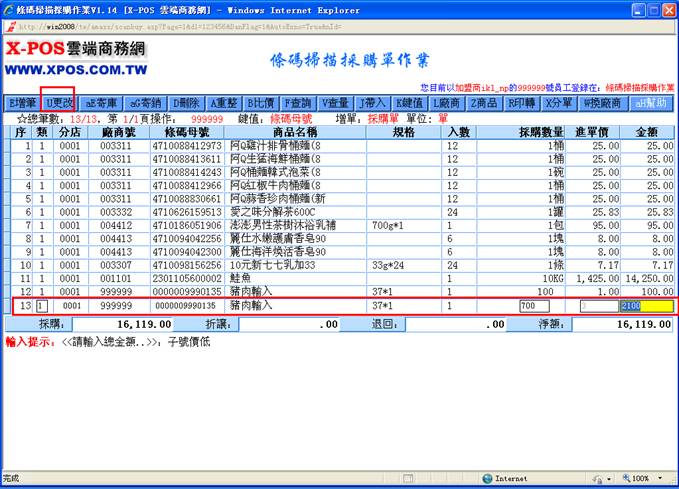Click the L廠商 vendor button
This screenshot has height=489, width=679.
click(x=447, y=103)
